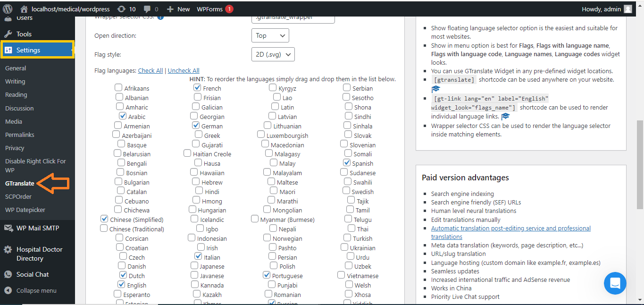Toggle the Japanese language checkbox
This screenshot has height=305, width=644.
click(194, 266)
